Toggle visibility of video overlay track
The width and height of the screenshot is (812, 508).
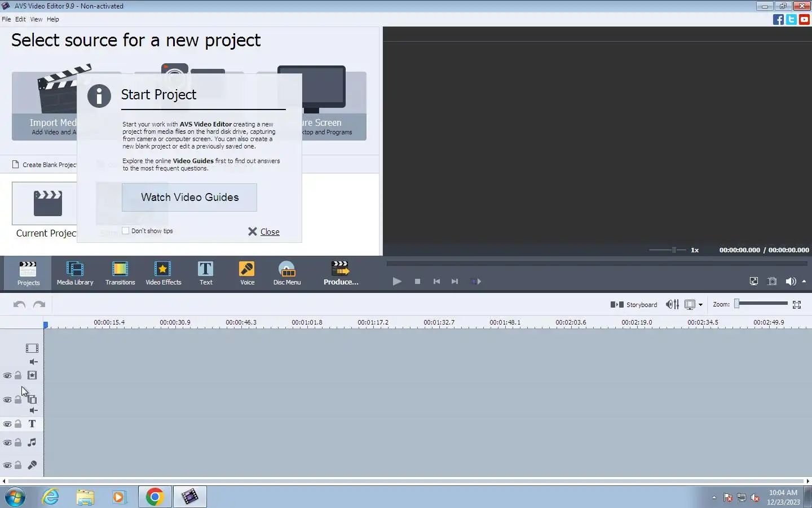coord(7,400)
